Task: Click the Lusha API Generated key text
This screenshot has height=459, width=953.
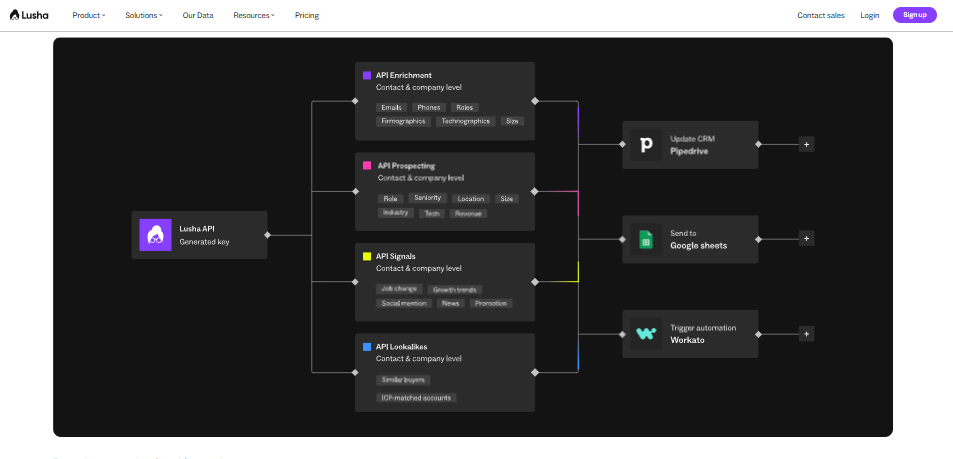Action: (204, 235)
